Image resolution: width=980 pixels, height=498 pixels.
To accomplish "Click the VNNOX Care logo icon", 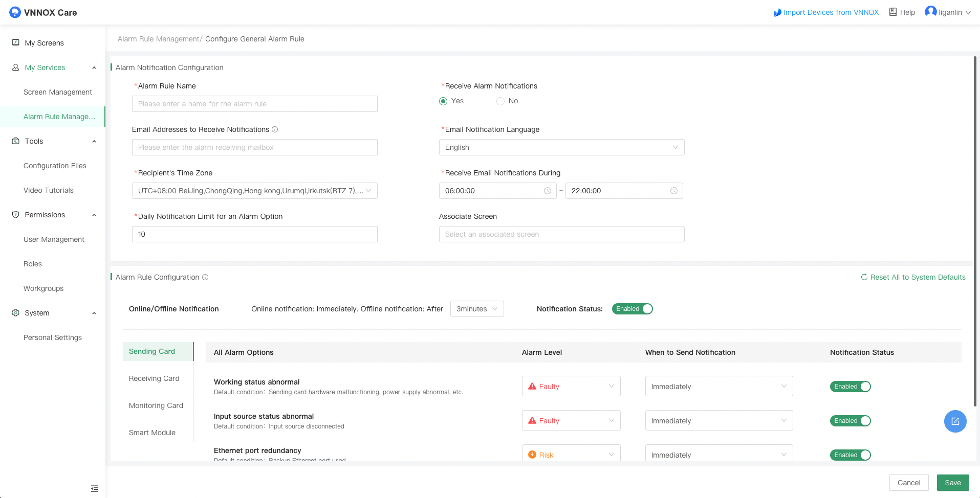I will click(15, 12).
